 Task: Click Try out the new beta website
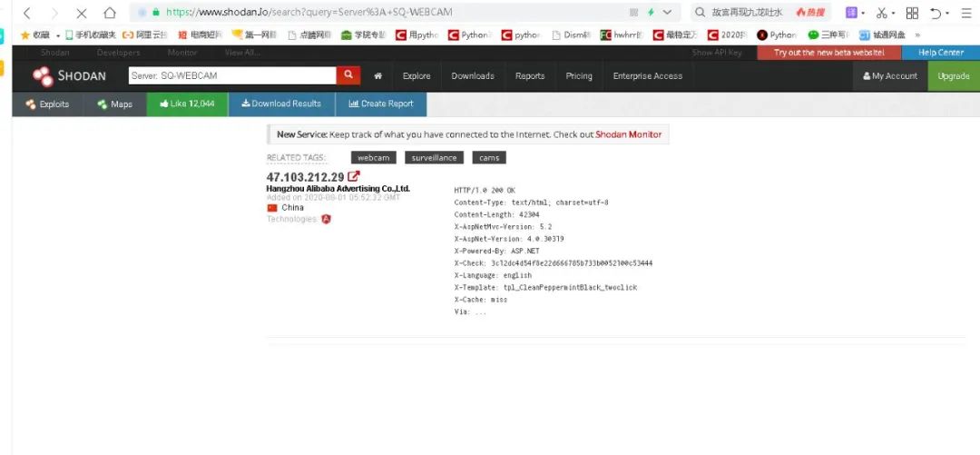pos(829,53)
